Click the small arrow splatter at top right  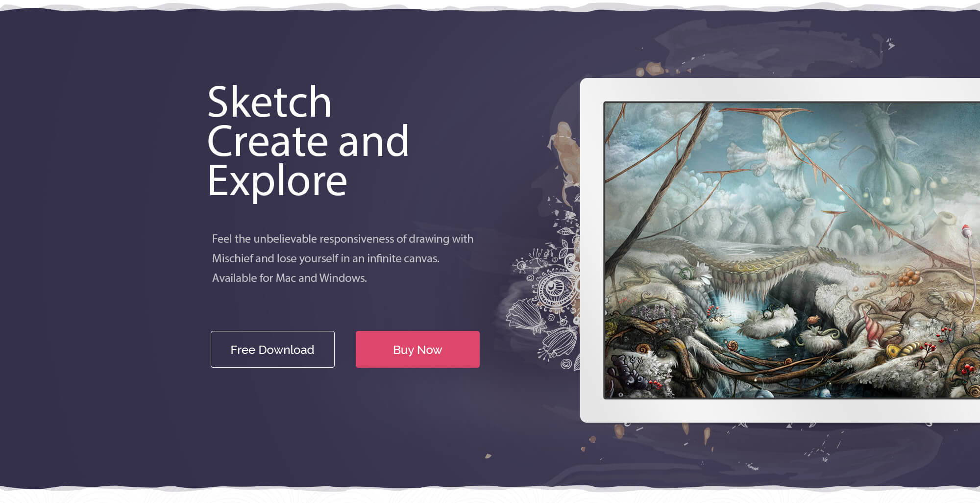(x=890, y=44)
